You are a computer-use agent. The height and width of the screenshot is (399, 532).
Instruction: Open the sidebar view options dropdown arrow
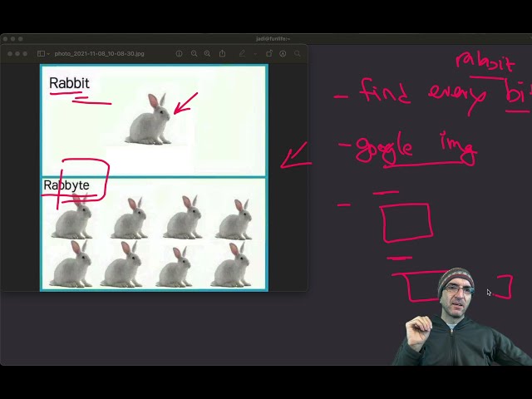48,54
